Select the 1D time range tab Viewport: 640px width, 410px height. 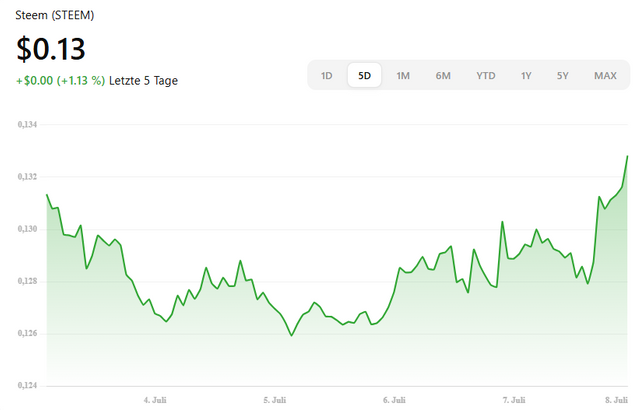[x=327, y=75]
